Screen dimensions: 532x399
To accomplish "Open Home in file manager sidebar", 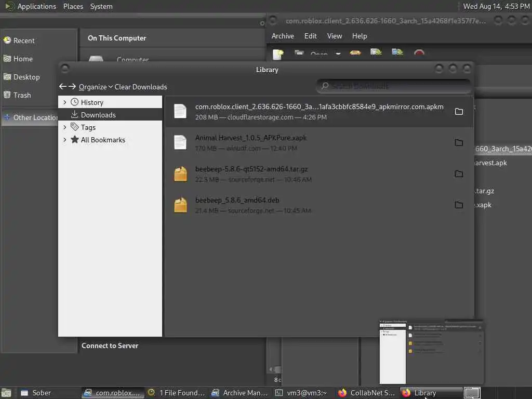I will click(38, 59).
